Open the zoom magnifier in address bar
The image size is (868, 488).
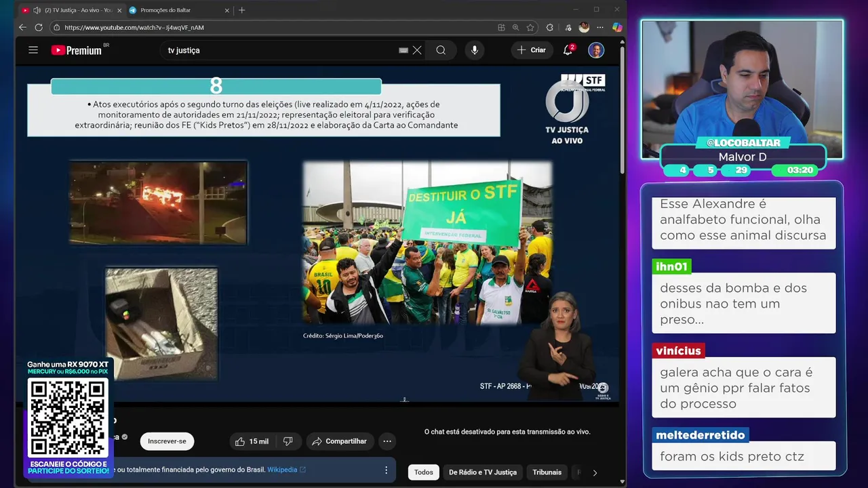click(x=516, y=28)
